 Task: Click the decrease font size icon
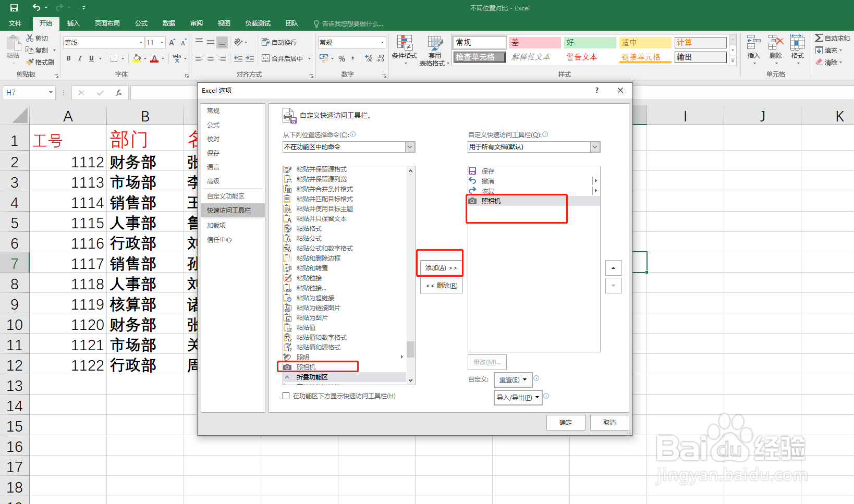184,42
